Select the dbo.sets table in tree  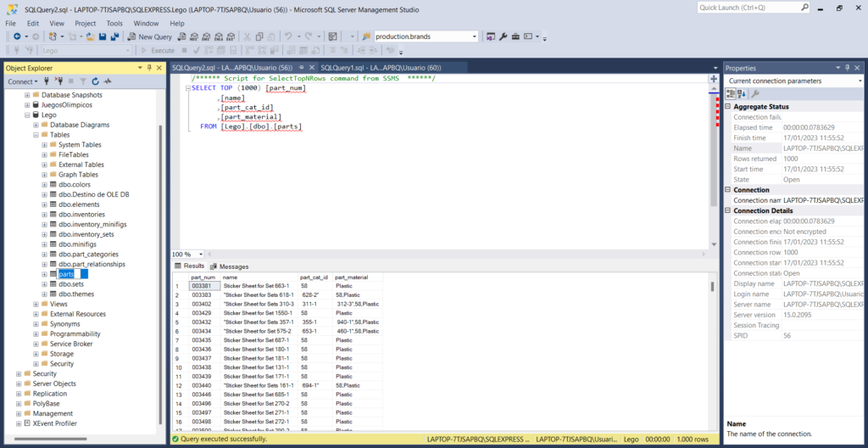(x=71, y=284)
